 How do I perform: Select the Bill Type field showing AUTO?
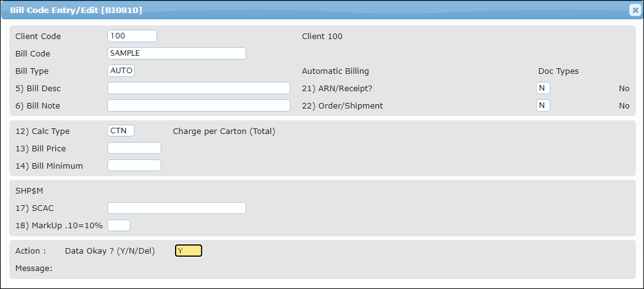[x=121, y=71]
